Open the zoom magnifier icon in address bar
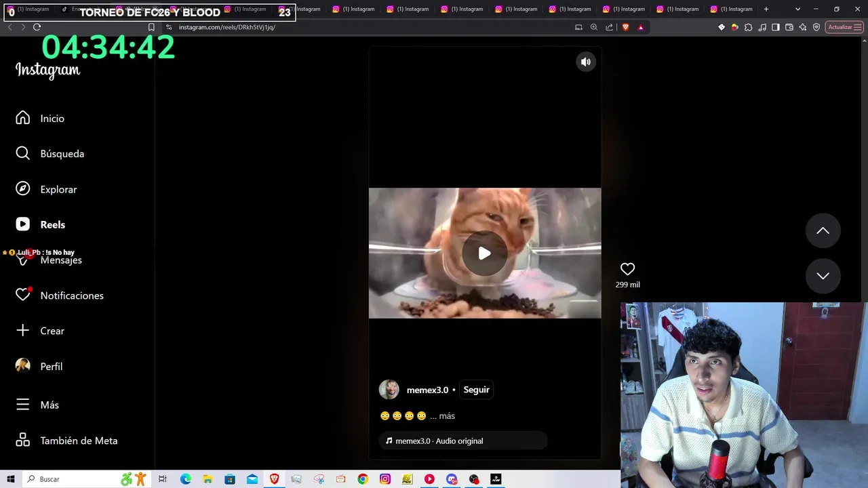This screenshot has width=868, height=488. tap(594, 27)
